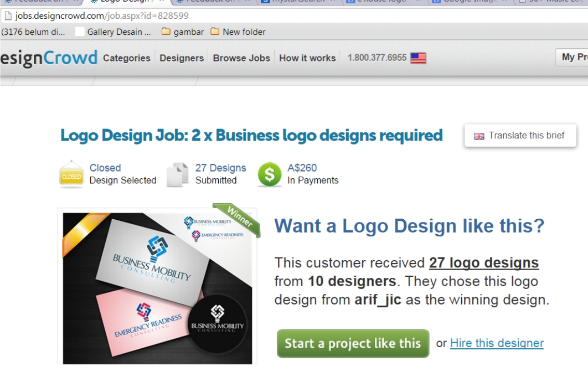588x377 pixels.
Task: Click the US flag icon
Action: pyautogui.click(x=418, y=58)
